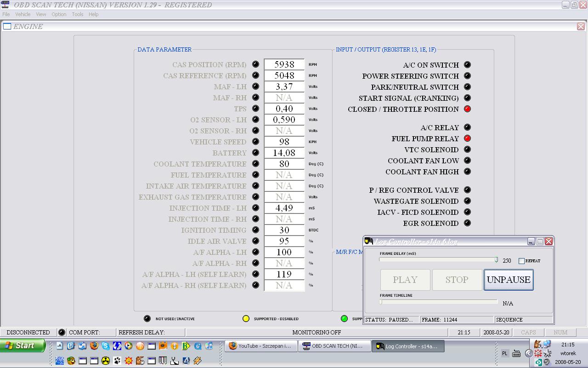Click the status bar connection indicator light
This screenshot has width=588, height=368.
pyautogui.click(x=62, y=332)
